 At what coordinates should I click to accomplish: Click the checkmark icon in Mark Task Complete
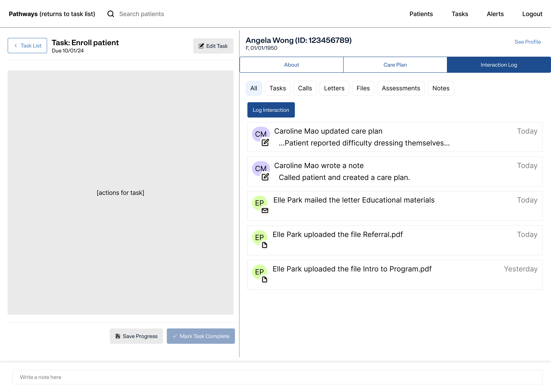pos(175,336)
